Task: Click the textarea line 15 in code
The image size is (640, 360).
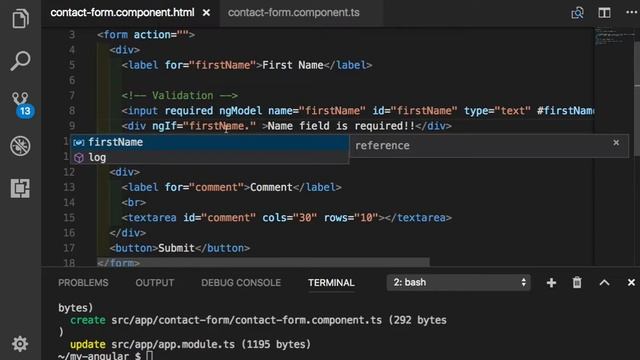Action: click(287, 218)
